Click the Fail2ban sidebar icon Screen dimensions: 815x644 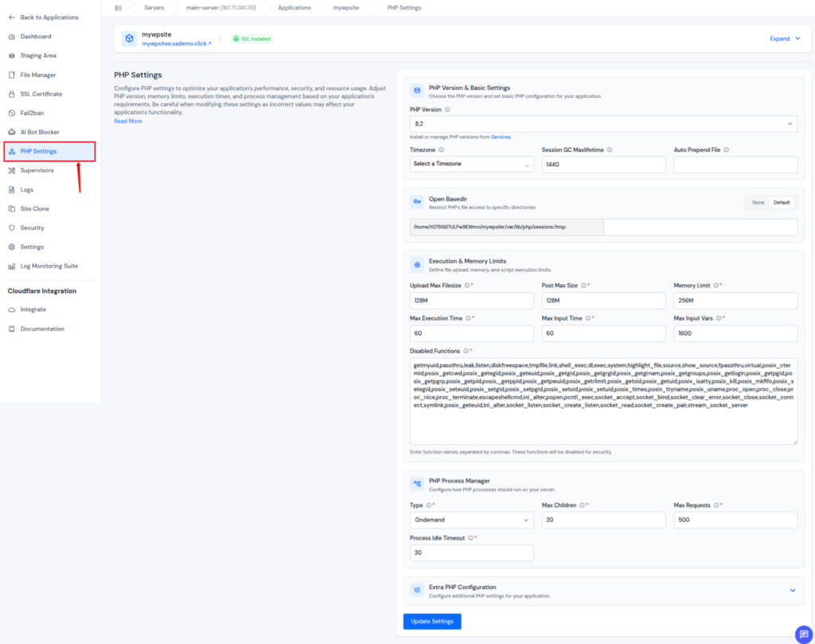pyautogui.click(x=11, y=112)
